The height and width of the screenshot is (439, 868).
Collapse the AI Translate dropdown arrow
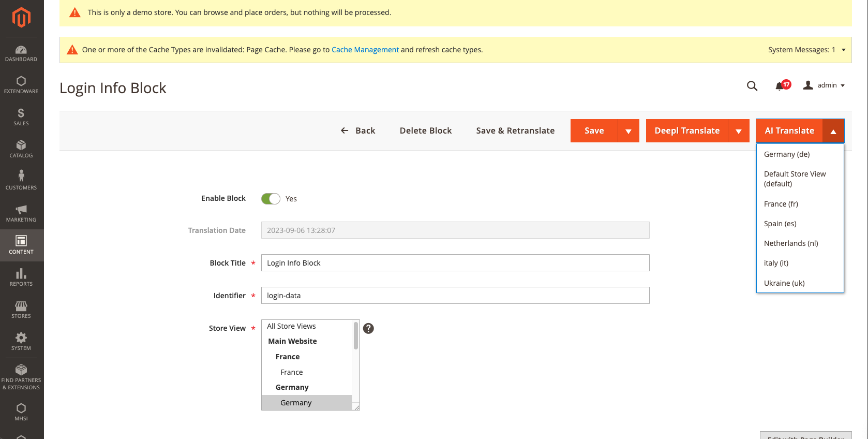pyautogui.click(x=833, y=131)
